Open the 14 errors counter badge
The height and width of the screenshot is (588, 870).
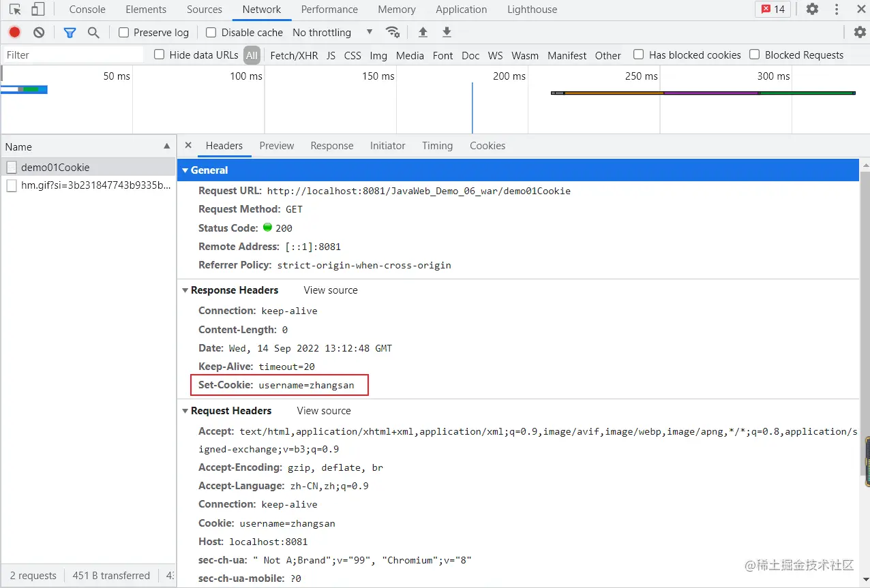tap(773, 10)
